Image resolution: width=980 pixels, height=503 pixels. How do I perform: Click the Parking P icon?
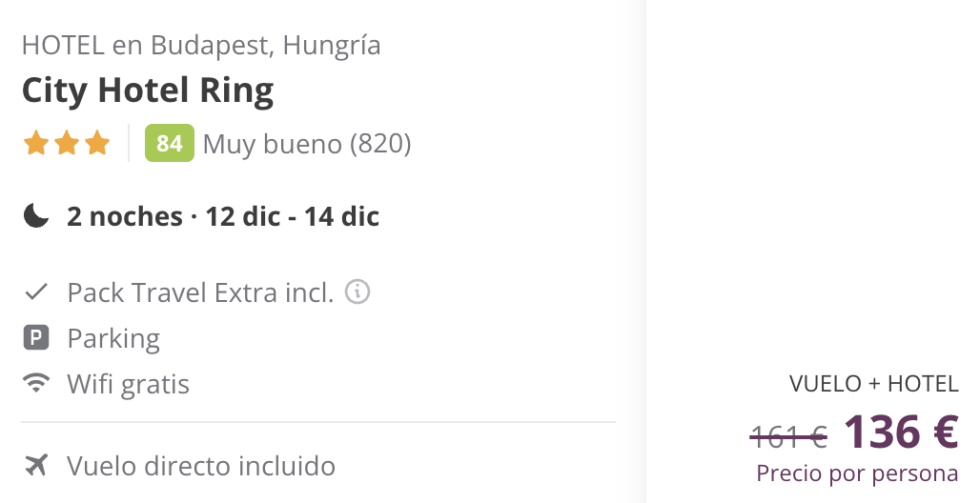coord(35,338)
